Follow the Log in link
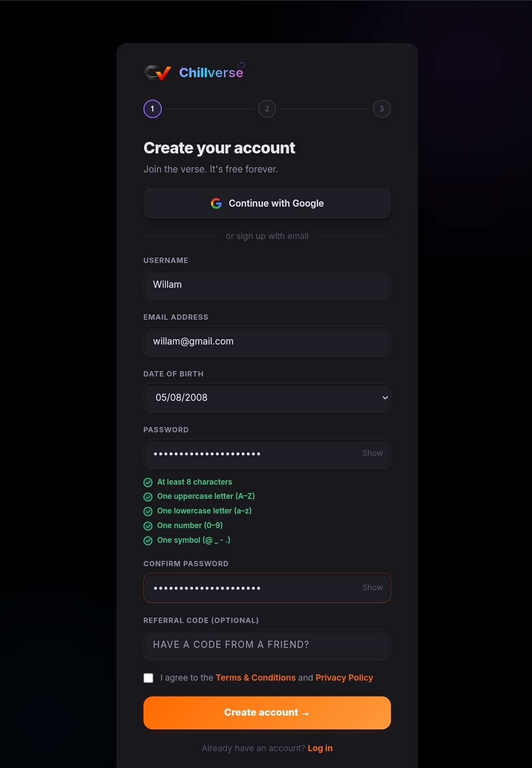532x768 pixels. tap(320, 748)
